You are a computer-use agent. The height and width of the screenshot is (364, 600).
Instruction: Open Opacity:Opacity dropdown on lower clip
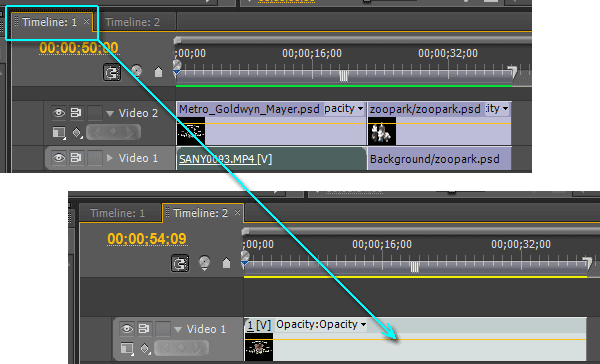pyautogui.click(x=321, y=325)
